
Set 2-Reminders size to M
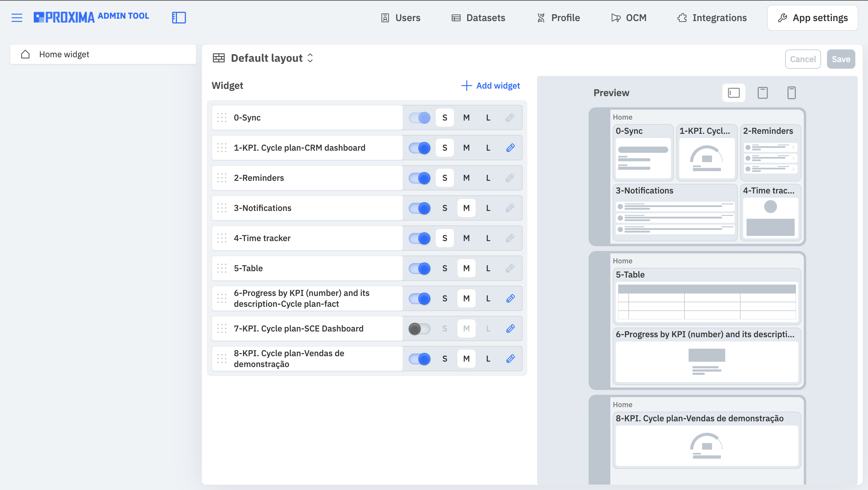coord(466,177)
